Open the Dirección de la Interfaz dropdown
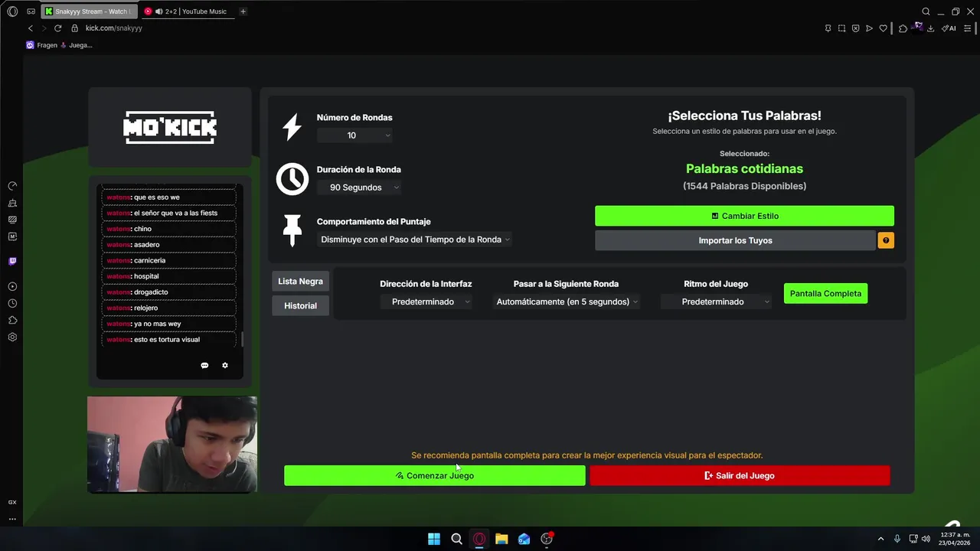This screenshot has height=551, width=980. coord(426,302)
